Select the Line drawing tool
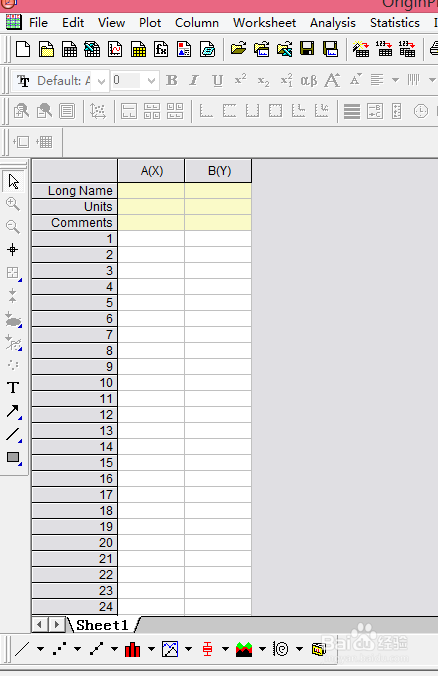 click(13, 434)
